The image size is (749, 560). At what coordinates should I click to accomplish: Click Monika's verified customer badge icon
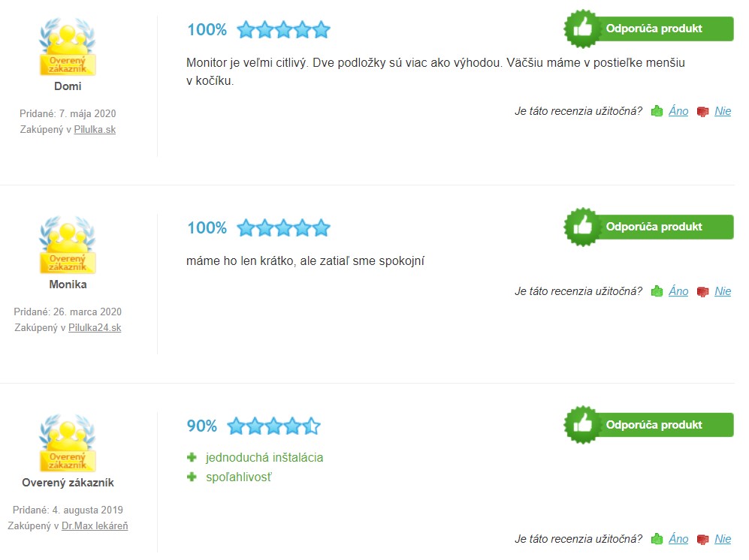pyautogui.click(x=68, y=245)
